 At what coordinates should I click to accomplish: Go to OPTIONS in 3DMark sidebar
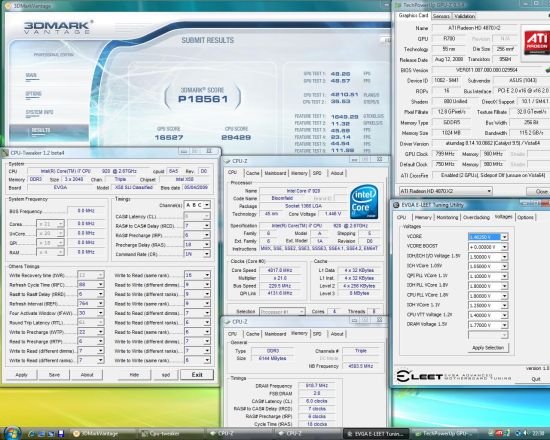coord(34,94)
